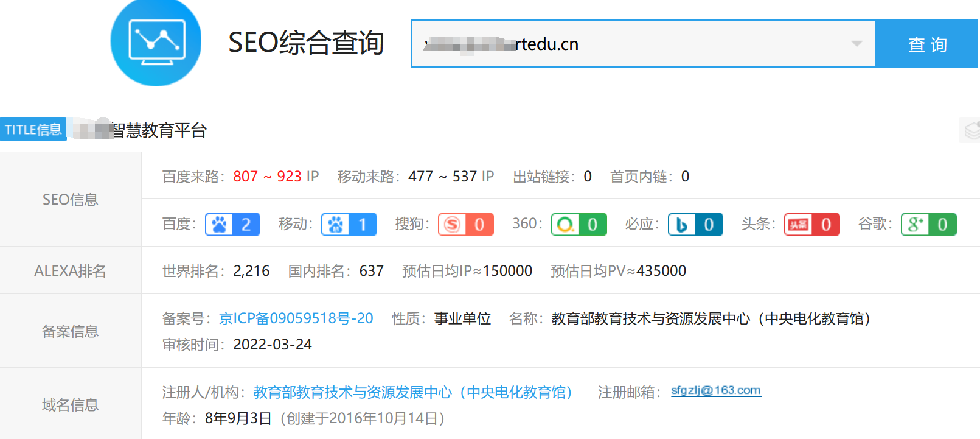Click the TITLE信息 label tag
Viewport: 980px width, 439px height.
click(33, 129)
